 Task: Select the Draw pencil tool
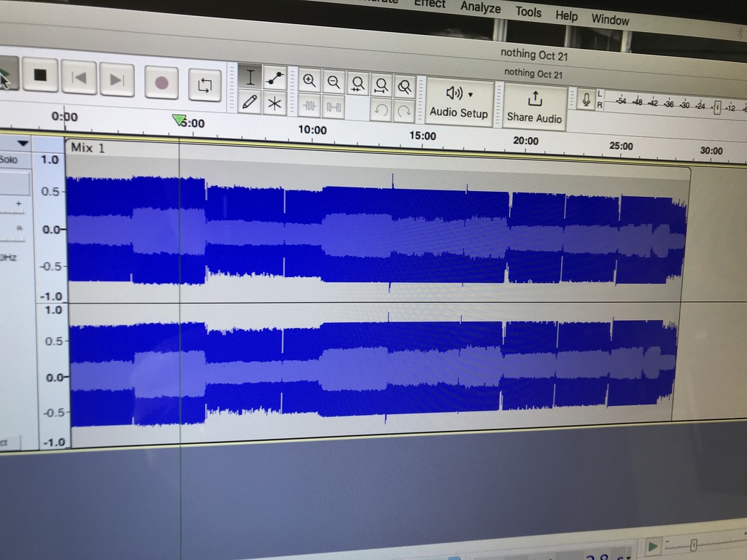tap(249, 101)
